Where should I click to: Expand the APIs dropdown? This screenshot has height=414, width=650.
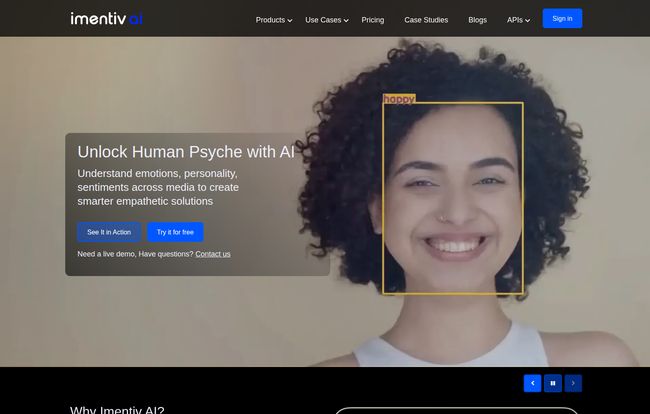click(x=518, y=20)
